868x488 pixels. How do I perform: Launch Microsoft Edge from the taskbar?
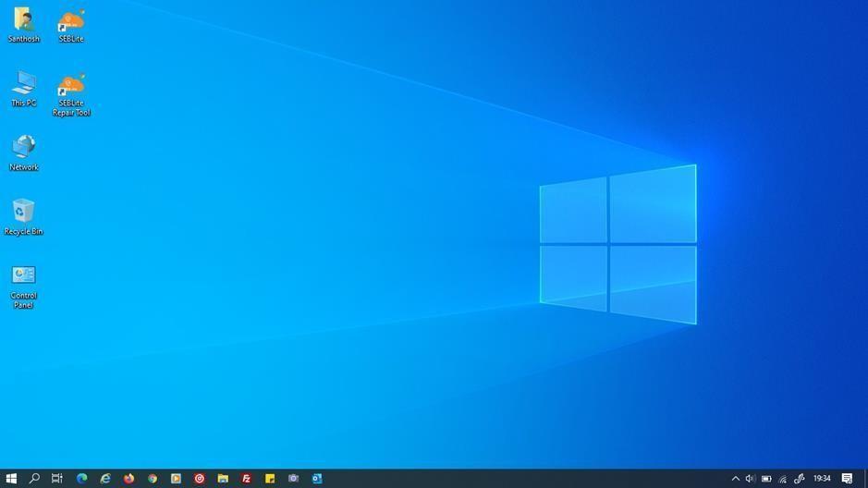coord(81,479)
